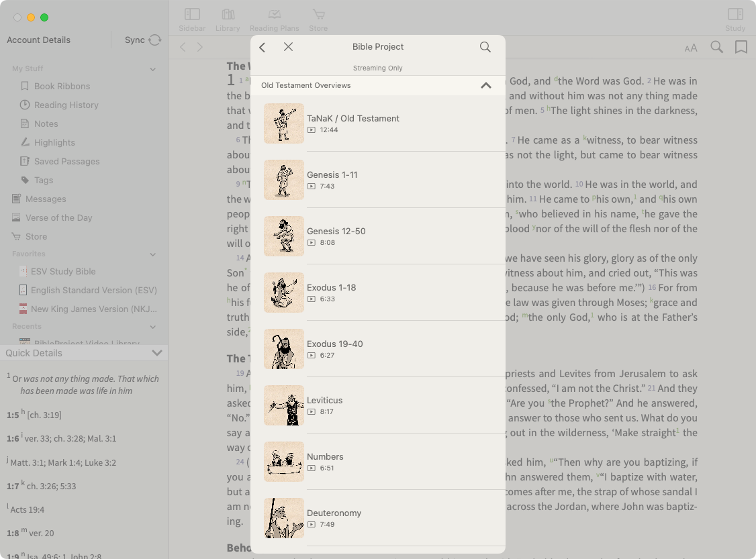
Task: Collapse the My Stuff section chevron
Action: [x=153, y=69]
